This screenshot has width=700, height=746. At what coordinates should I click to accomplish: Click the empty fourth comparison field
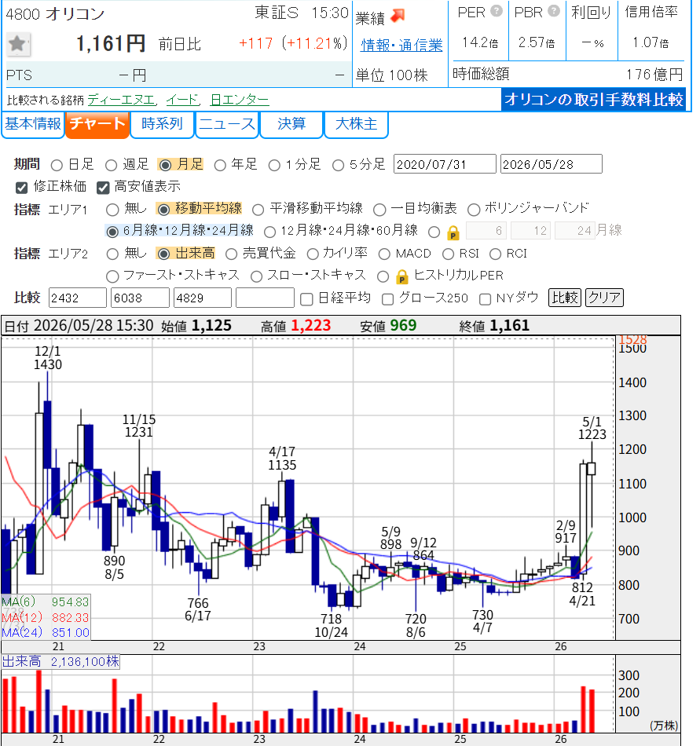(265, 298)
